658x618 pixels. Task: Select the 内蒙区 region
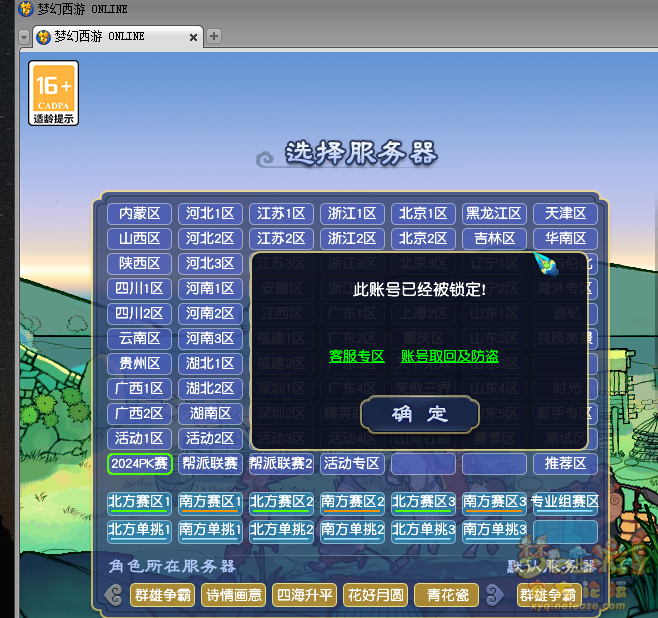pyautogui.click(x=139, y=214)
